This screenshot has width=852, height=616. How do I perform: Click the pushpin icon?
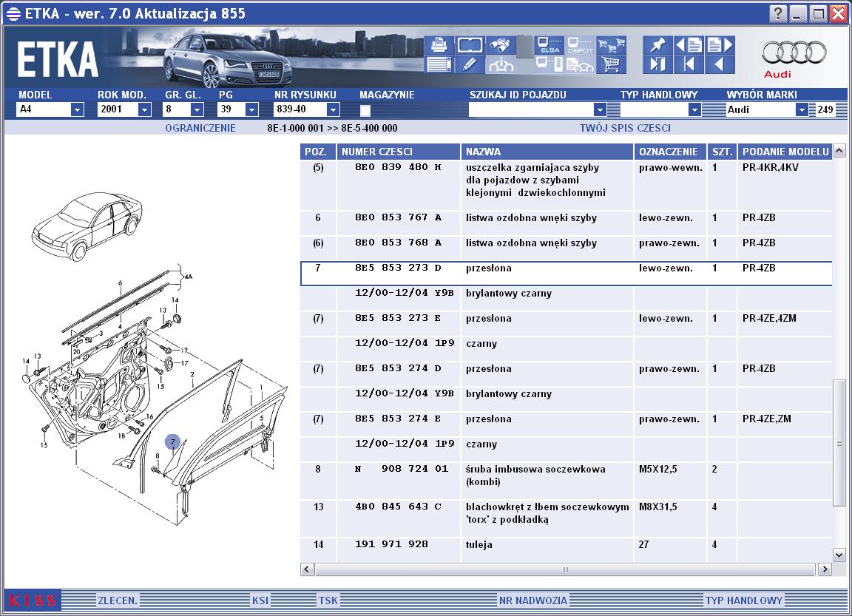657,45
